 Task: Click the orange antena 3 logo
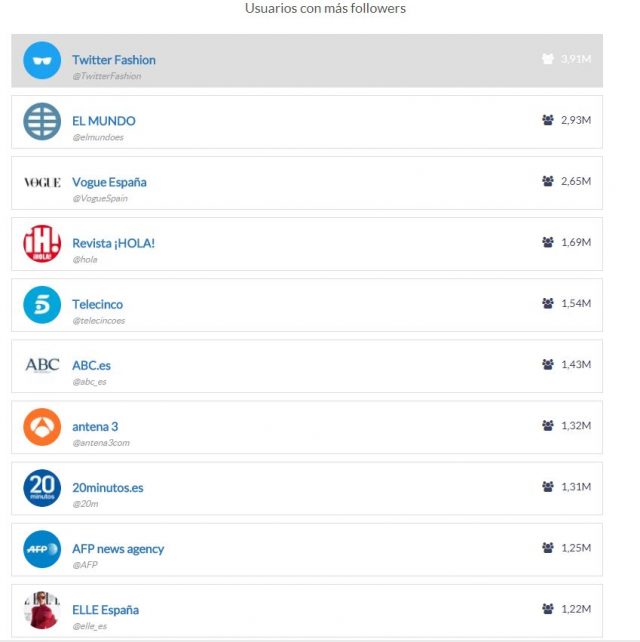[x=42, y=427]
